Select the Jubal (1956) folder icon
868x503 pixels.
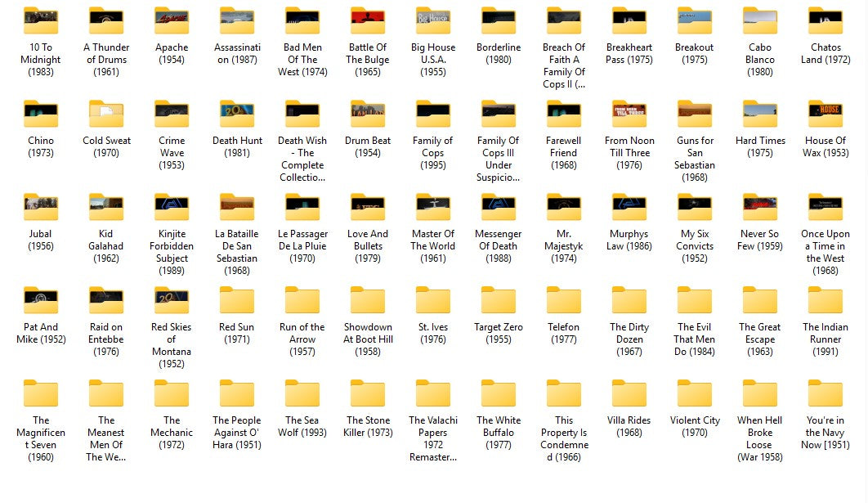pyautogui.click(x=40, y=207)
